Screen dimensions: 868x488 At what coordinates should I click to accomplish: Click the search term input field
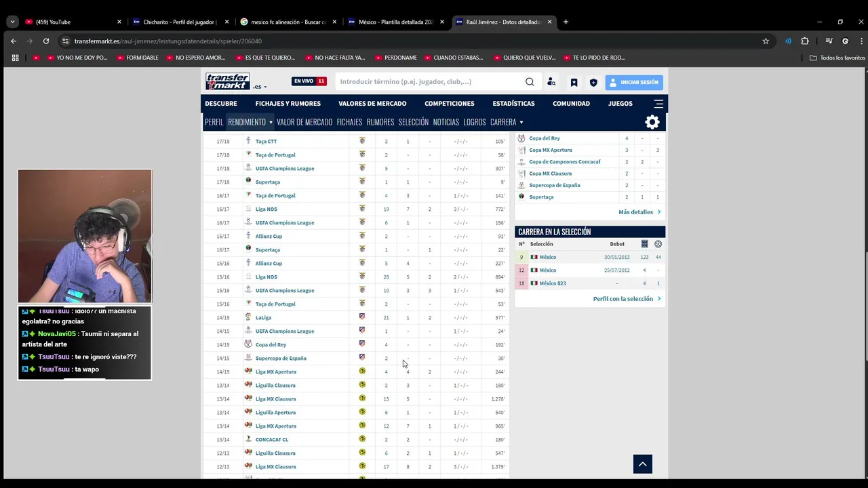pyautogui.click(x=429, y=82)
